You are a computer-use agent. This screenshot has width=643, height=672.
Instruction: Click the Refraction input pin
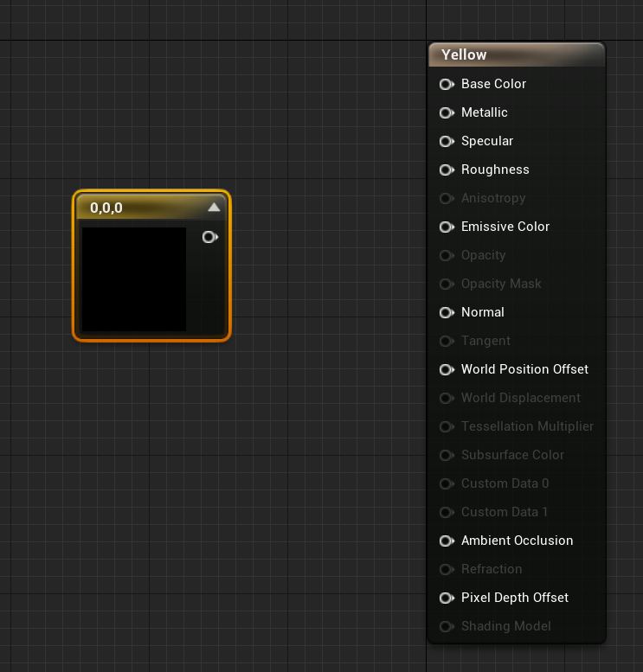pos(447,569)
